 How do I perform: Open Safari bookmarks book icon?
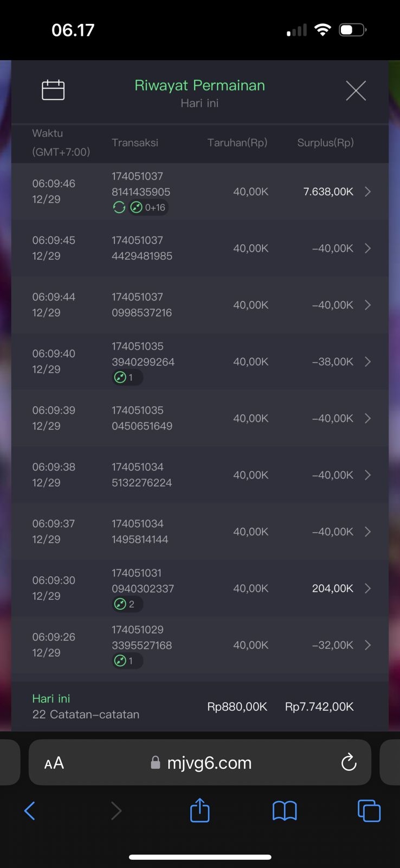(284, 810)
